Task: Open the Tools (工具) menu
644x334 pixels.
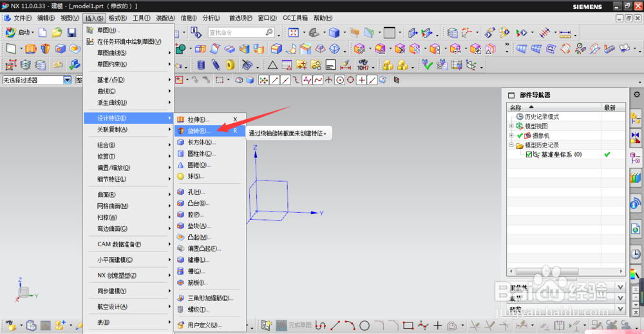Action: click(141, 17)
